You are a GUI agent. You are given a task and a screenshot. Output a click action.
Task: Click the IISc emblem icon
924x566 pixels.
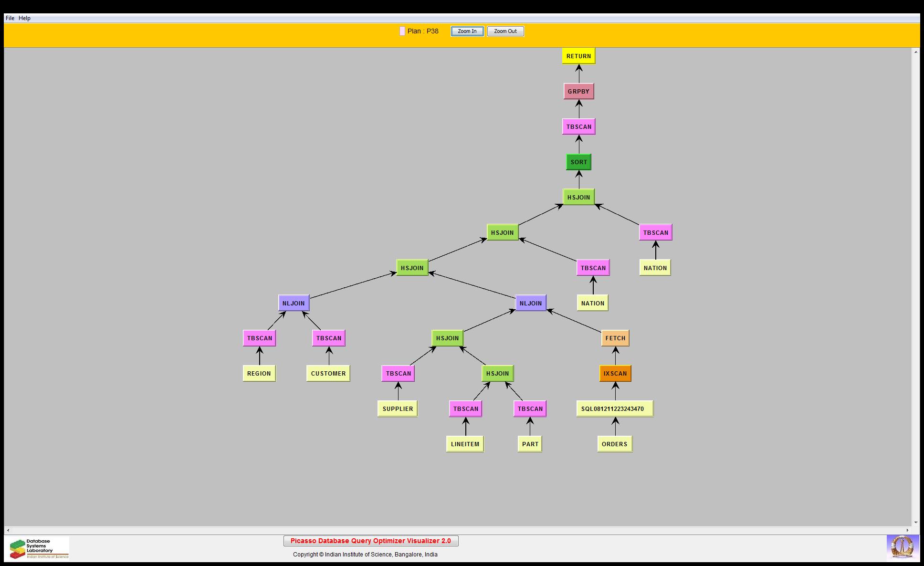coord(902,547)
